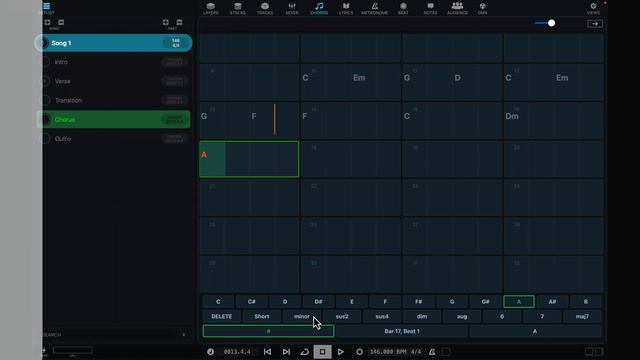Toggle the loop transport button
Viewport: 640px width, 360px height.
pyautogui.click(x=304, y=351)
